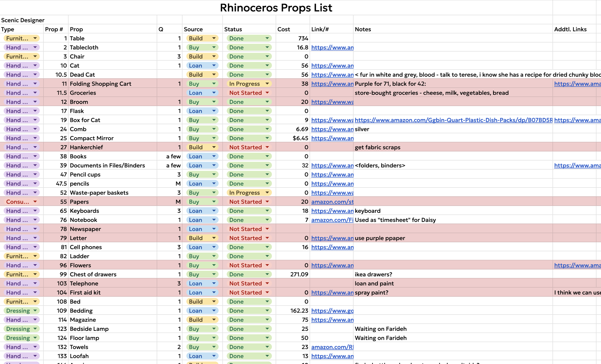The image size is (601, 364).
Task: Open the Source dropdown for Chest of drawers
Action: [x=202, y=274]
